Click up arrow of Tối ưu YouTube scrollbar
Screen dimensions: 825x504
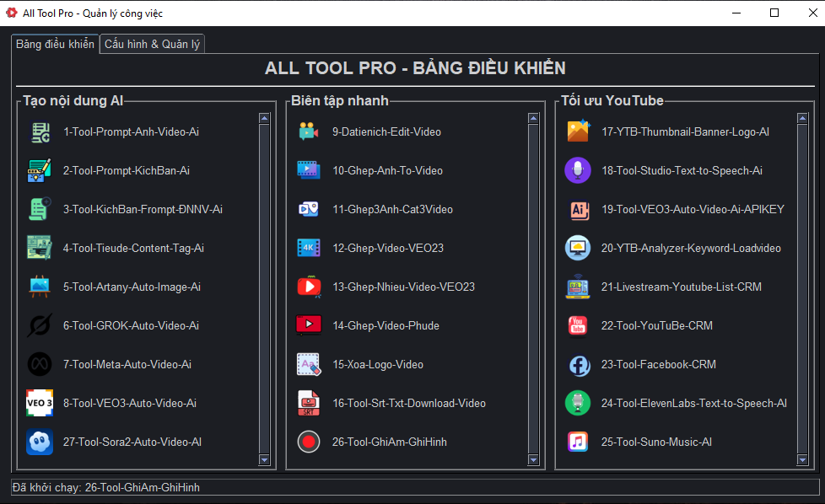[x=802, y=118]
